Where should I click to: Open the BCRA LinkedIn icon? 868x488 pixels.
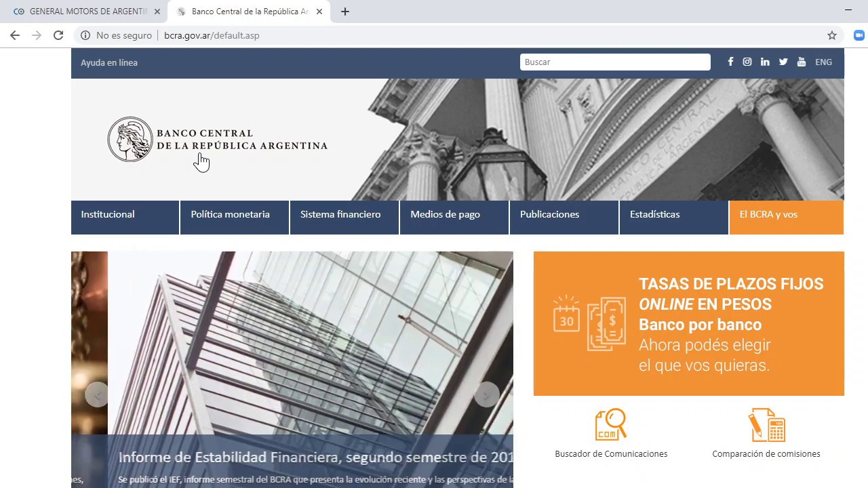coord(765,62)
